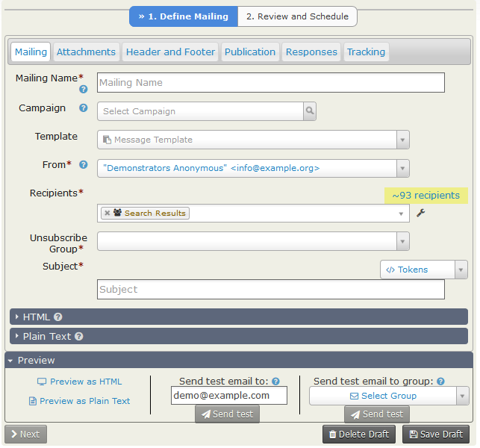Click the Save Draft button

tap(431, 434)
